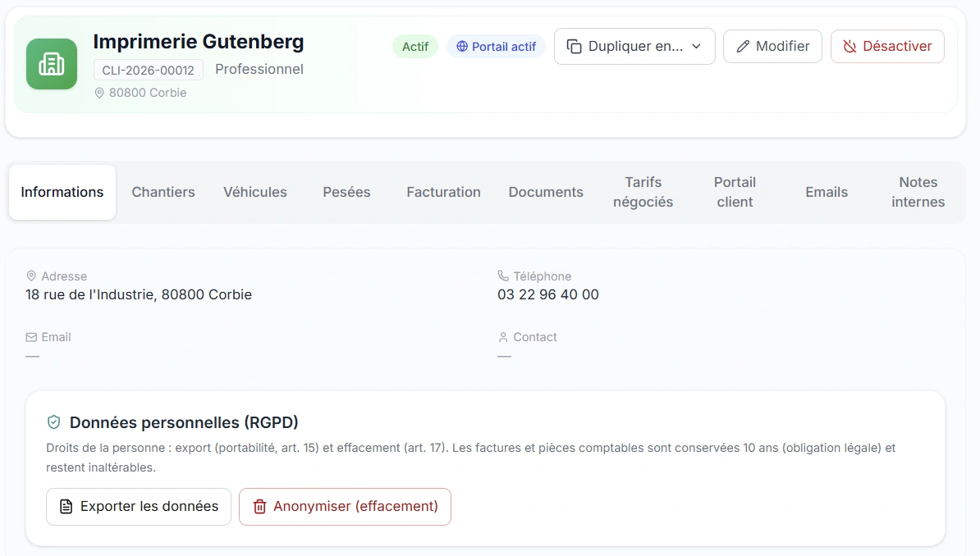Switch to the Chantiers tab

tap(163, 192)
